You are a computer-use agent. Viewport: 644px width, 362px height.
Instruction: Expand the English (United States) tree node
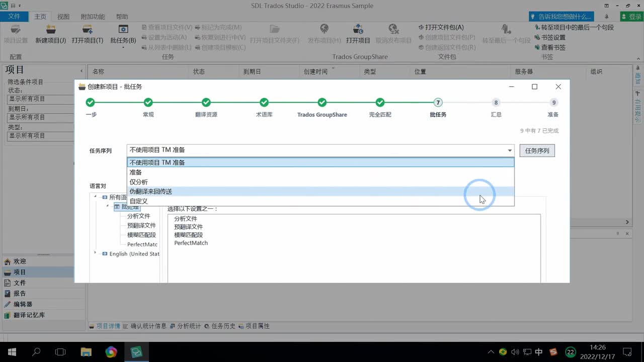coord(95,253)
